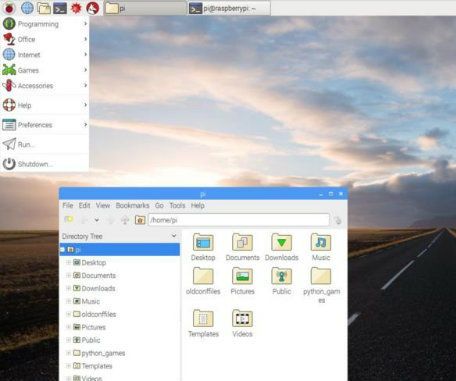
Task: Select the Desktop folder icon in the file pane
Action: [203, 243]
